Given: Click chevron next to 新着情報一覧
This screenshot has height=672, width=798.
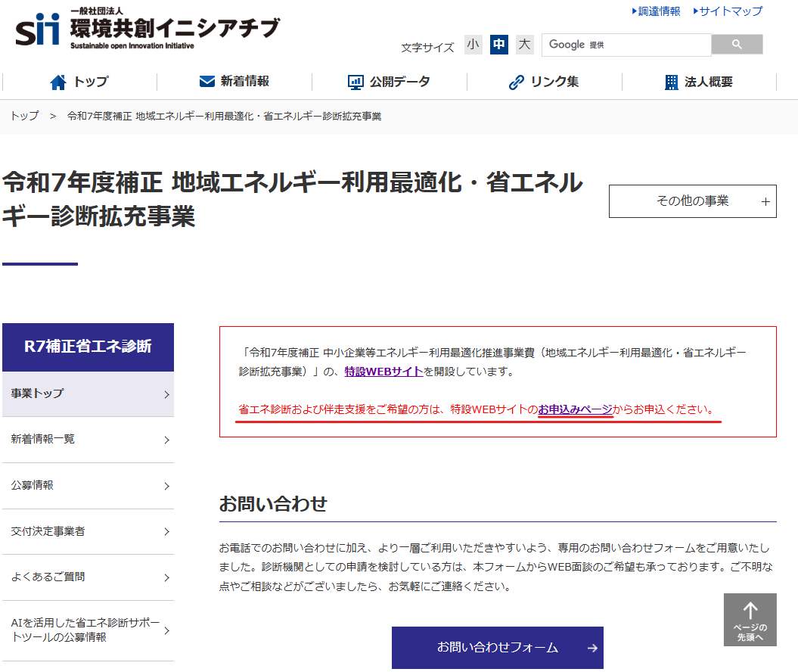Looking at the screenshot, I should tap(167, 440).
